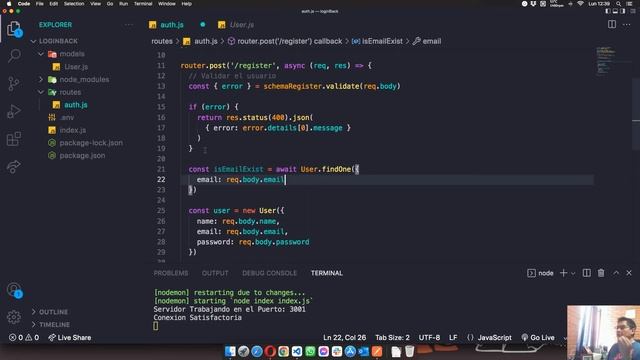This screenshot has width=640, height=360.
Task: Click the code minimap preview
Action: tap(606, 60)
